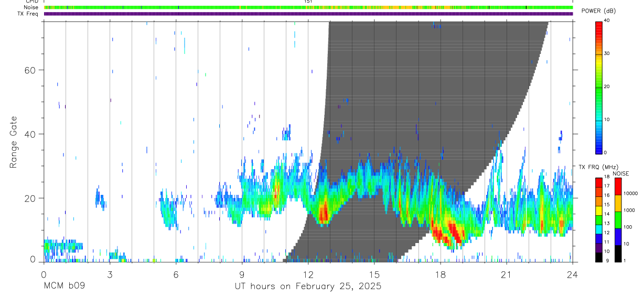Click the 6 tick on the UT hours axis

[176, 274]
